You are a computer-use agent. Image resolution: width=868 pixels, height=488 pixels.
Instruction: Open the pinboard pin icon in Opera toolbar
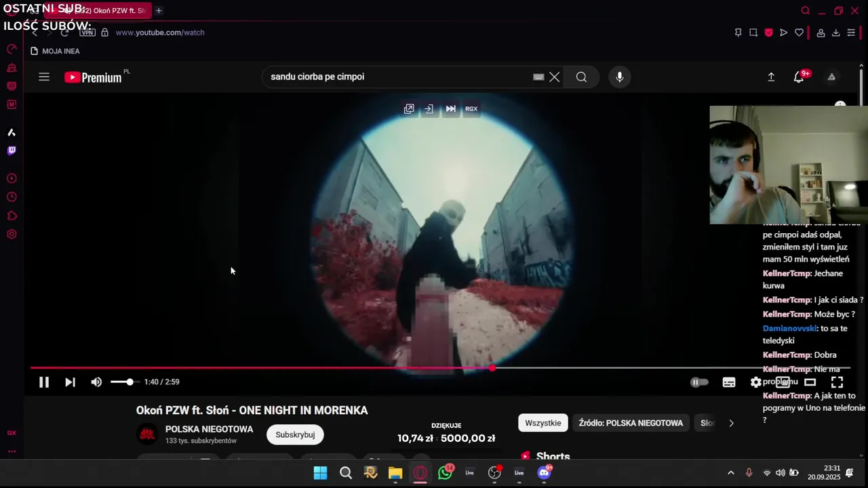pos(738,33)
